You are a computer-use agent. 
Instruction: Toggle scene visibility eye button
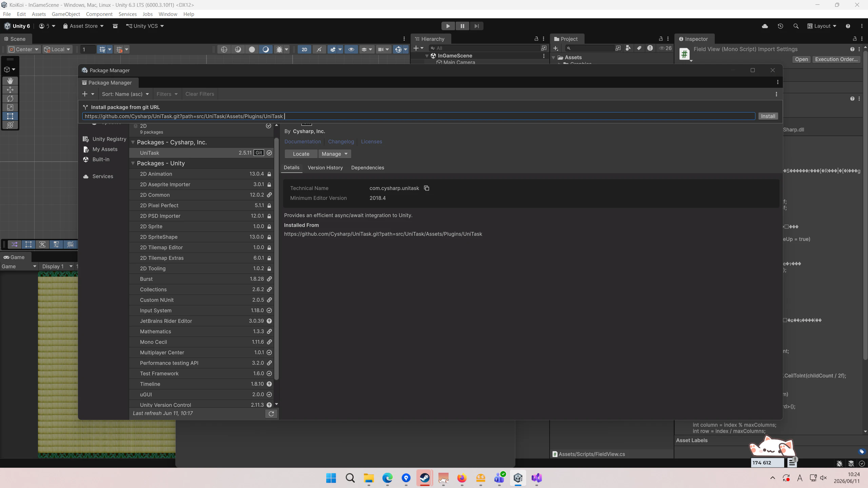click(351, 49)
